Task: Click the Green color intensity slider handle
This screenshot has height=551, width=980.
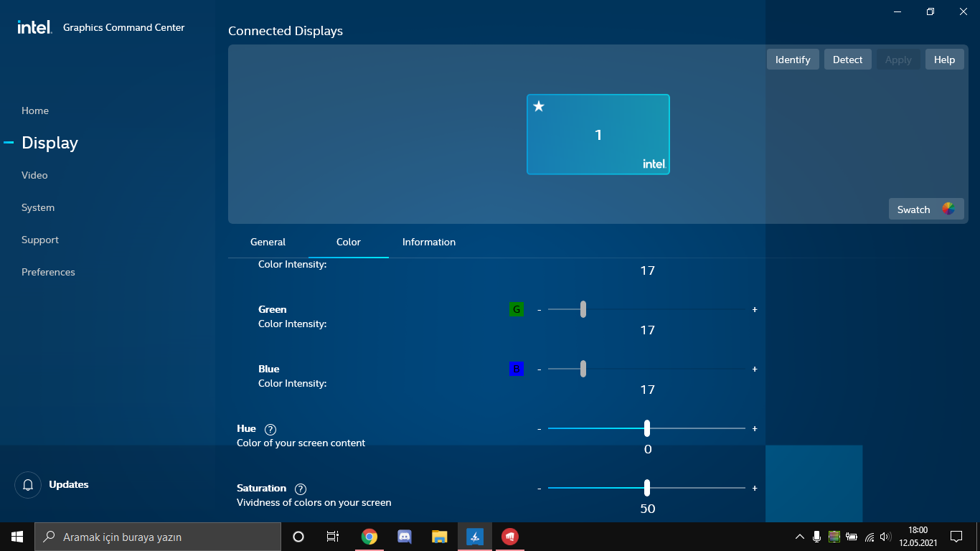Action: point(583,309)
